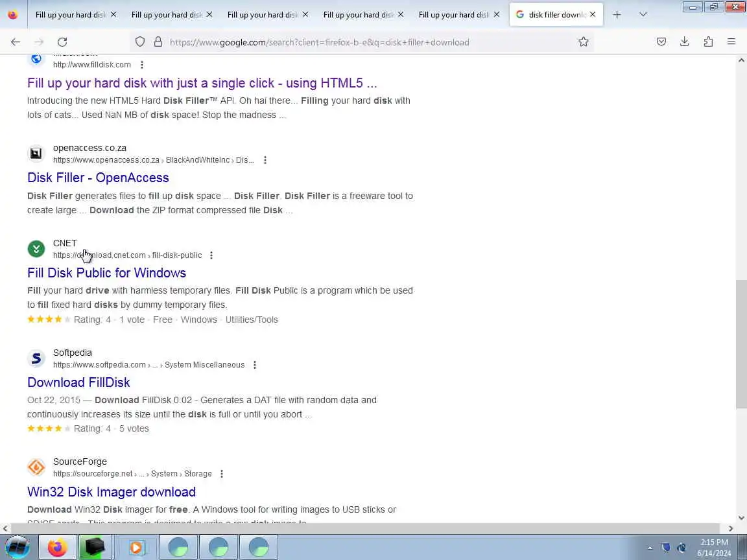Click the horizontal scroll right arrow
The width and height of the screenshot is (747, 560).
tap(731, 528)
